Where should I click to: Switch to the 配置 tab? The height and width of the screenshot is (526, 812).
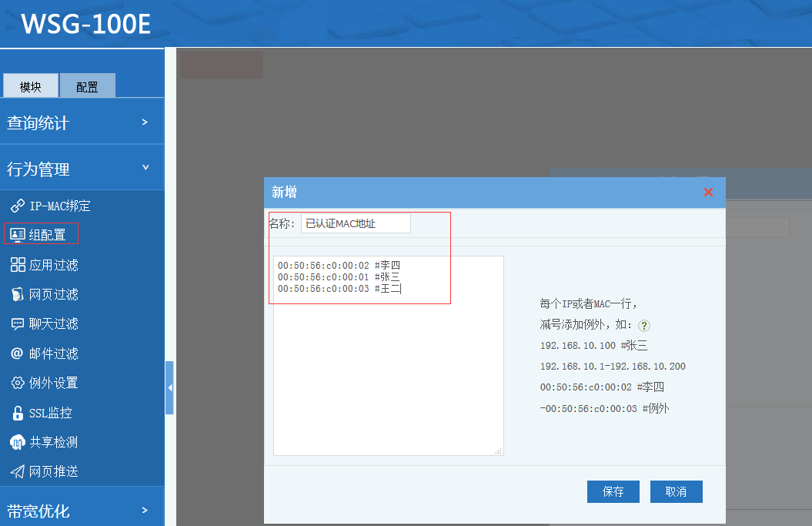pyautogui.click(x=87, y=86)
